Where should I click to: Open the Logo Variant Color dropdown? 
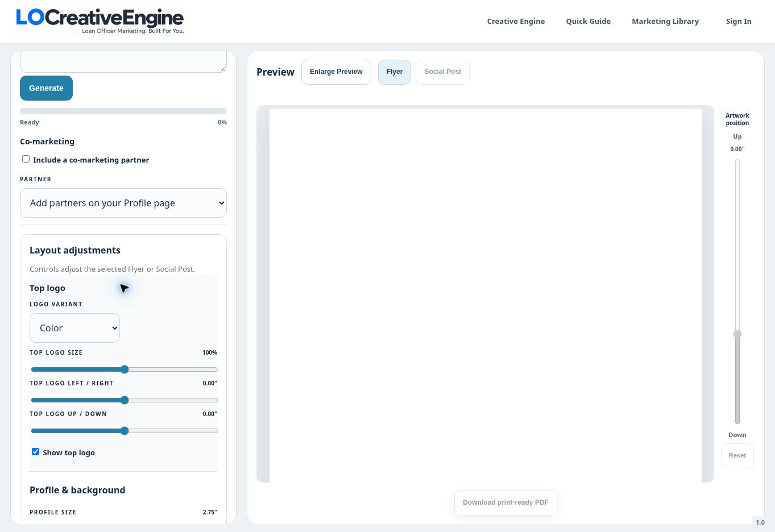click(74, 328)
